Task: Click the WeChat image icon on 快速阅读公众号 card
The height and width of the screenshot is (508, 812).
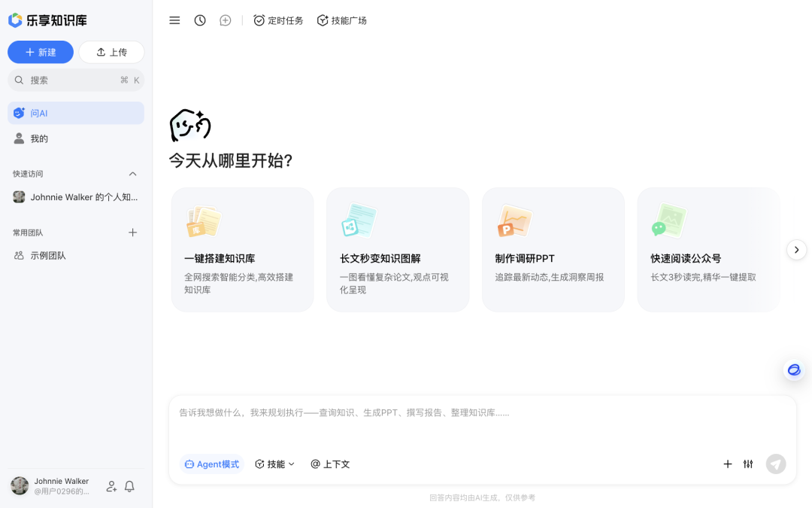Action: tap(669, 221)
